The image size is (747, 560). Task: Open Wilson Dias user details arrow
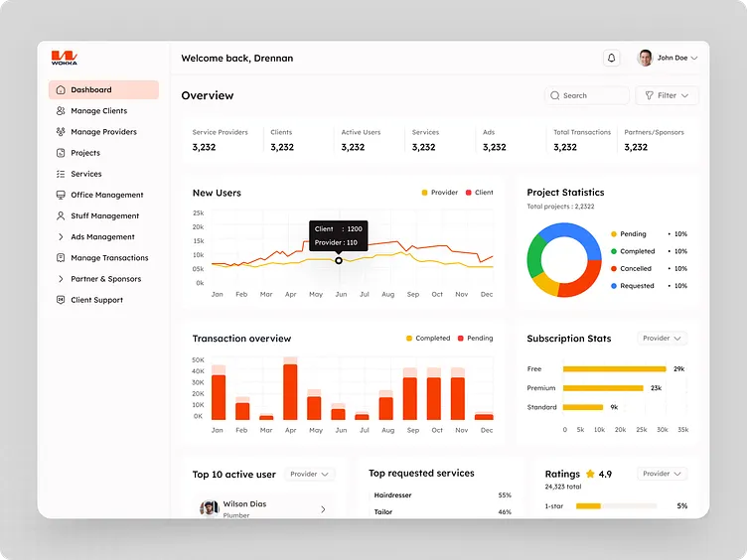[x=323, y=509]
